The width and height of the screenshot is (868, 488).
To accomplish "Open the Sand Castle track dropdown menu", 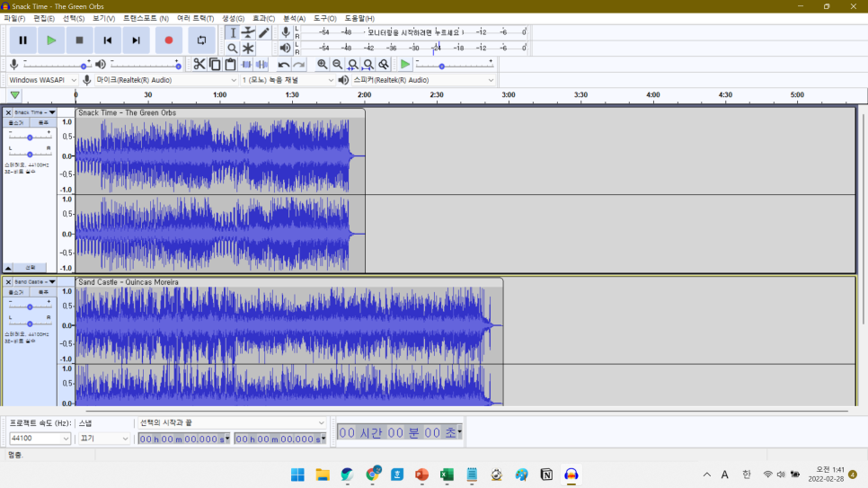I will (x=35, y=282).
